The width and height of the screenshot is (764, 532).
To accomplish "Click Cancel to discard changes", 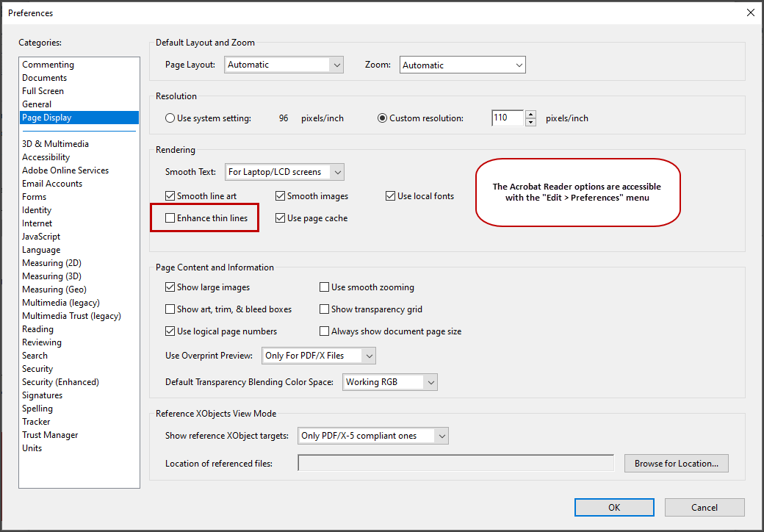I will [704, 507].
